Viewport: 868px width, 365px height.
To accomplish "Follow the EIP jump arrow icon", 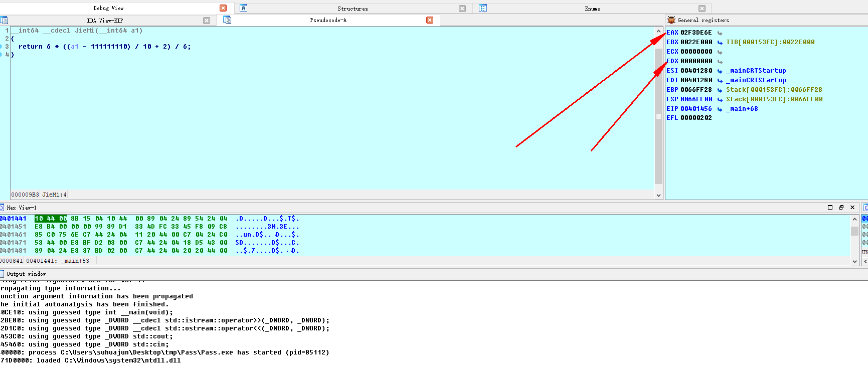I will 720,109.
